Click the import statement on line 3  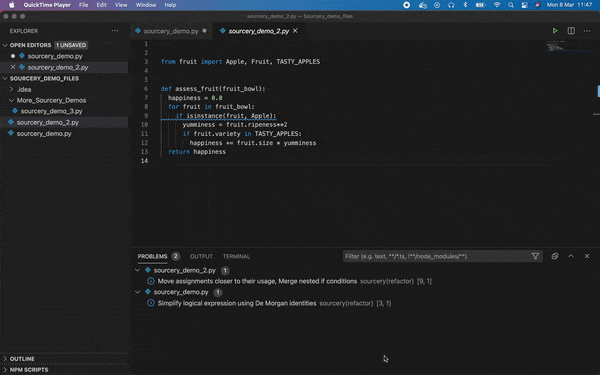(240, 62)
